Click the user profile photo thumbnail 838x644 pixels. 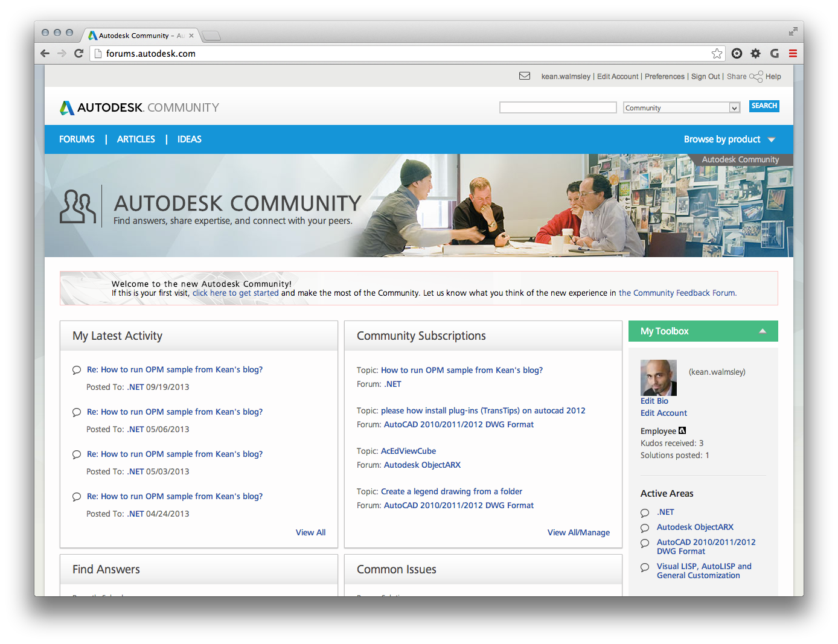[x=658, y=378]
